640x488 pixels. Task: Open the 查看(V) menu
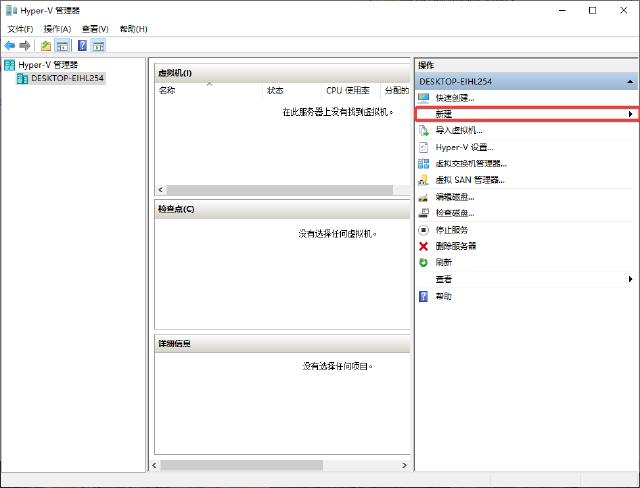(95, 29)
